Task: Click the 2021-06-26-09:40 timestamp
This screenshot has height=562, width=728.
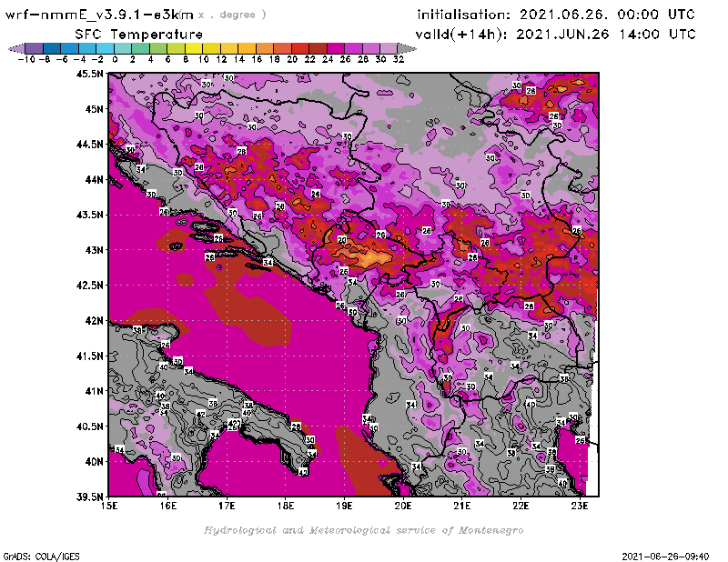Action: (x=665, y=557)
